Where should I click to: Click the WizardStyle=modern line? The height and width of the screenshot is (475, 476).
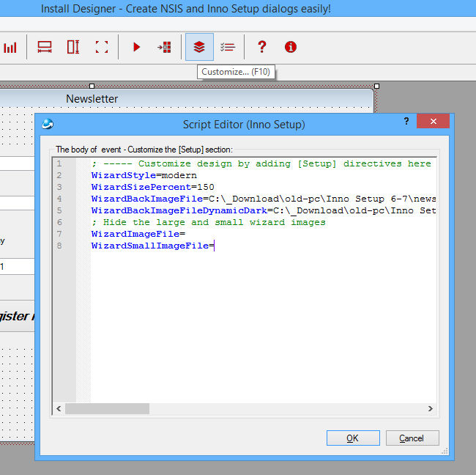[x=144, y=175]
